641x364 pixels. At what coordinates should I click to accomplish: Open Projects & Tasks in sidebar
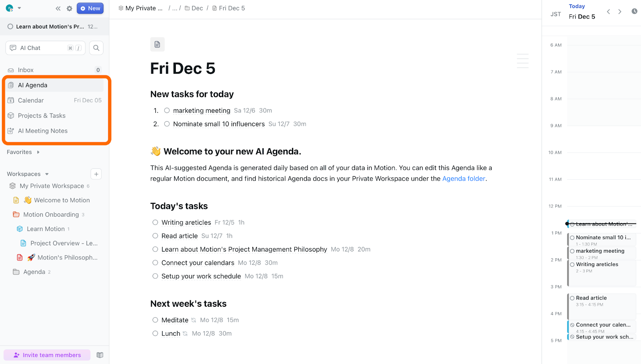[x=42, y=116]
